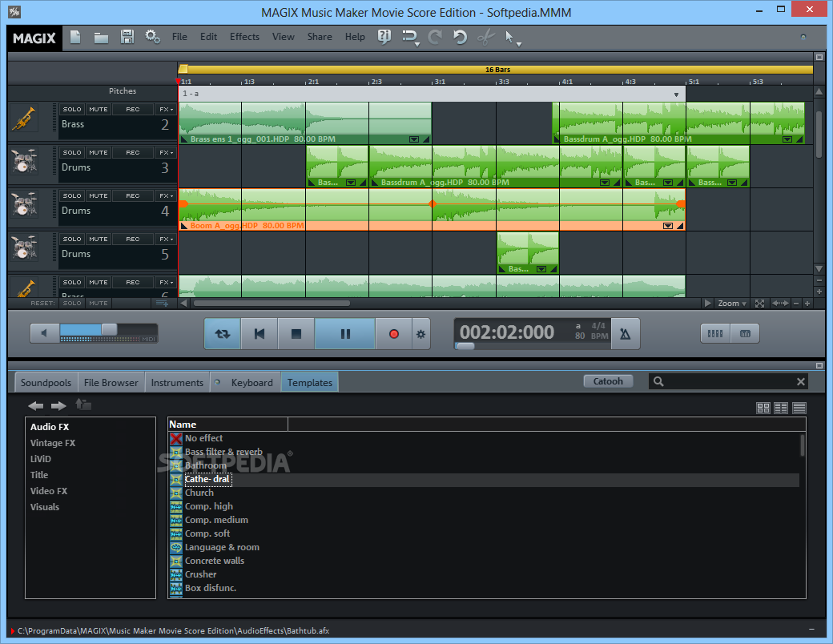833x644 pixels.
Task: Open the context help question mark icon
Action: [384, 37]
